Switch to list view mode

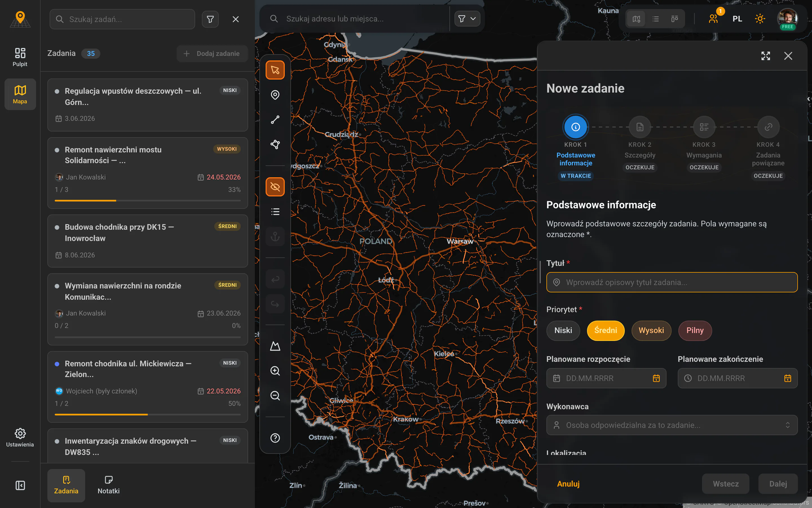point(656,19)
